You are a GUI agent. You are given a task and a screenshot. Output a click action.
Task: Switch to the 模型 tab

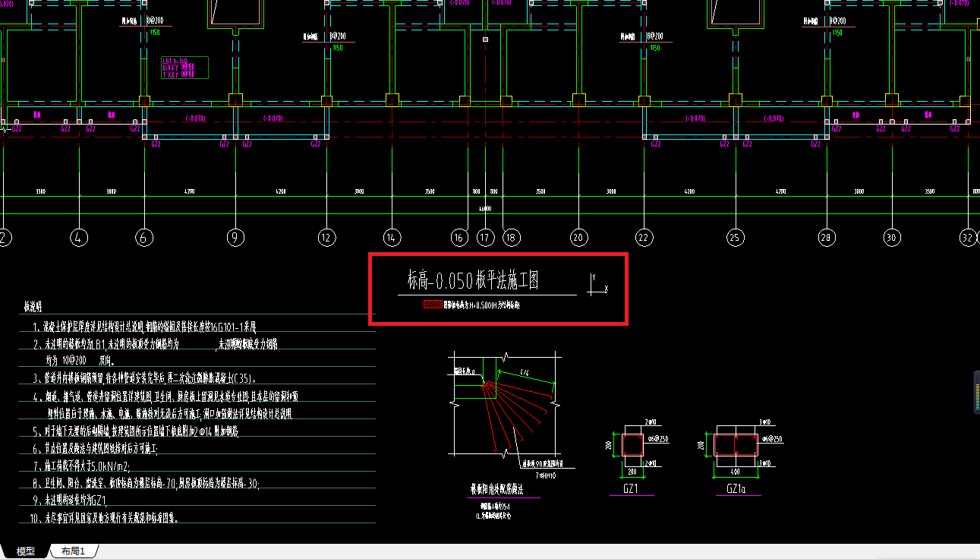point(25,551)
